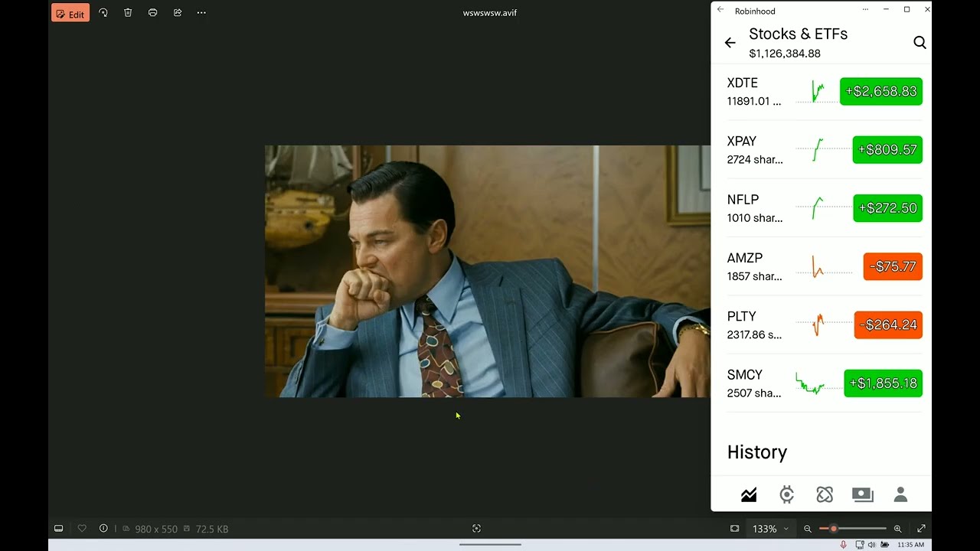Open the 133% zoom dropdown
This screenshot has width=980, height=551.
tap(770, 529)
